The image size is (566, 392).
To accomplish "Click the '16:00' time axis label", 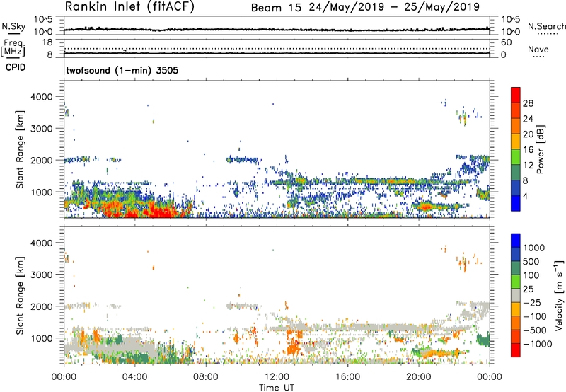I will tap(347, 377).
